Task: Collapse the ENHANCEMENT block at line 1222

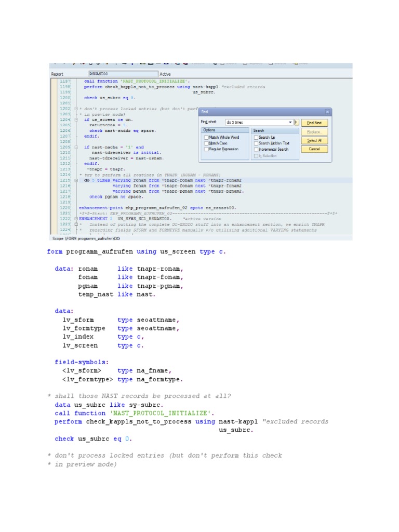Action: point(76,219)
